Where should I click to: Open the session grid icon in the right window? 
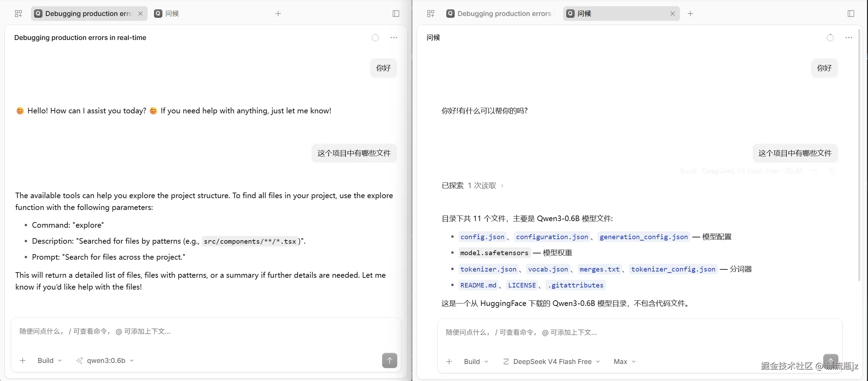[x=431, y=14]
